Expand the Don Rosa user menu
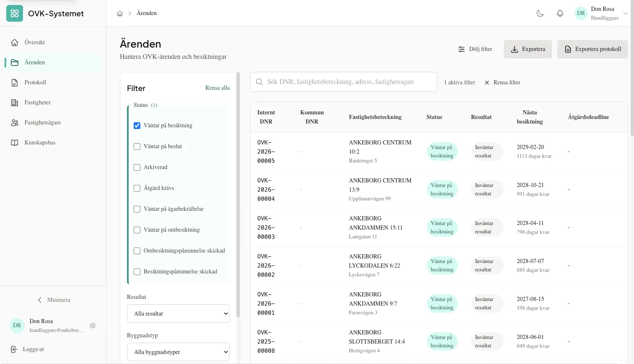Image resolution: width=634 pixels, height=364 pixels. coord(625,13)
